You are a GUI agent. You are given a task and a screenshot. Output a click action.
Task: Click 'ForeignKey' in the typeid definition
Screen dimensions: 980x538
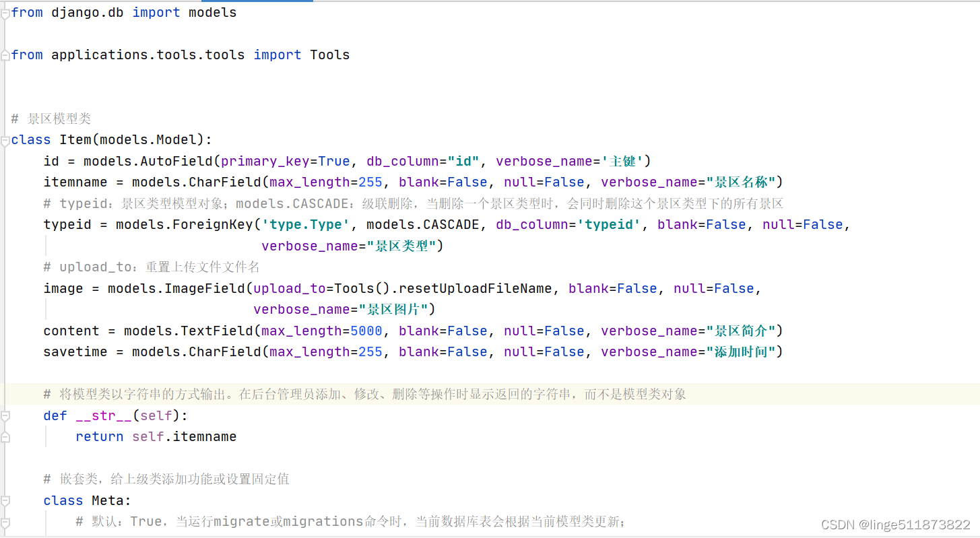213,225
